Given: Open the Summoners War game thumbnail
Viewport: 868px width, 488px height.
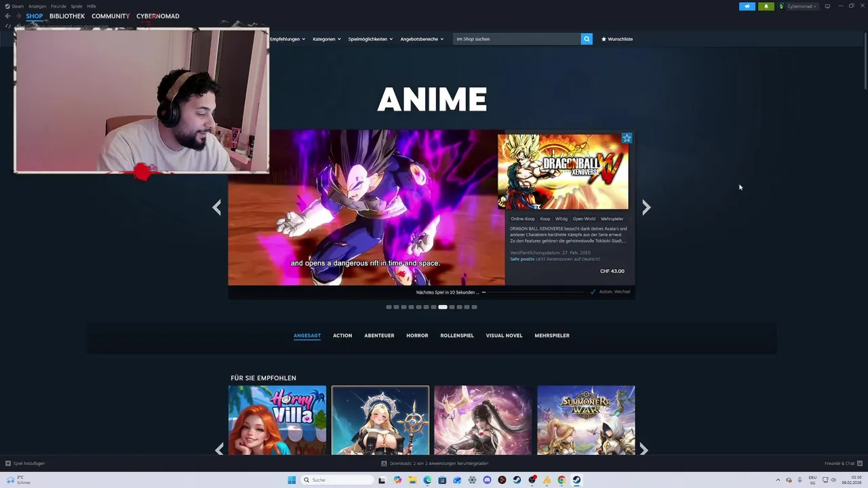Looking at the screenshot, I should [x=586, y=420].
